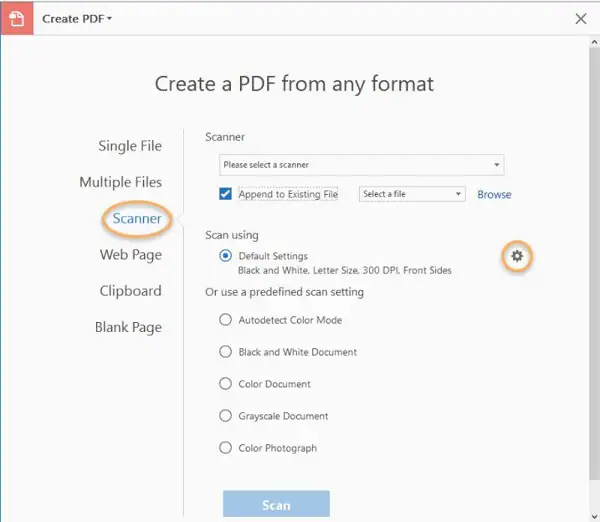Select the Scanner tab

(x=137, y=218)
